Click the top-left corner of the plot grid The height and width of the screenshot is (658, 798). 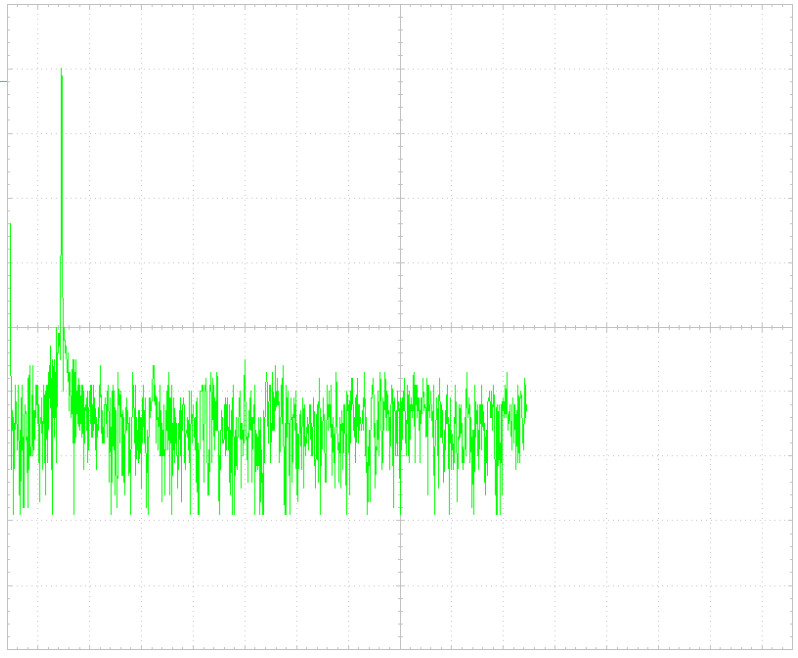(x=8, y=5)
